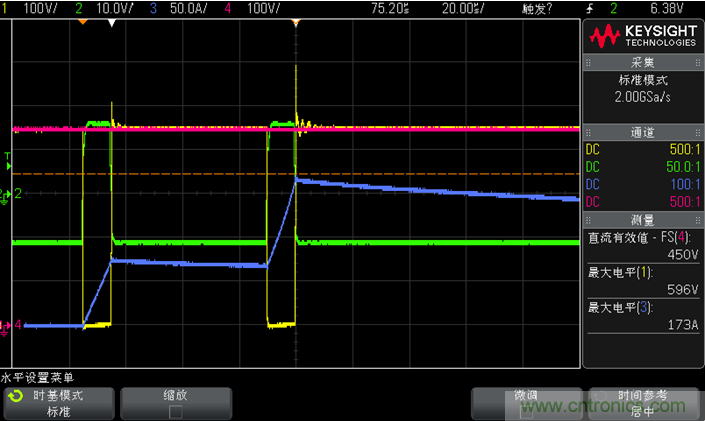Click the rotate arrow icon on 时基模式 softkey
The image size is (705, 421).
point(15,397)
